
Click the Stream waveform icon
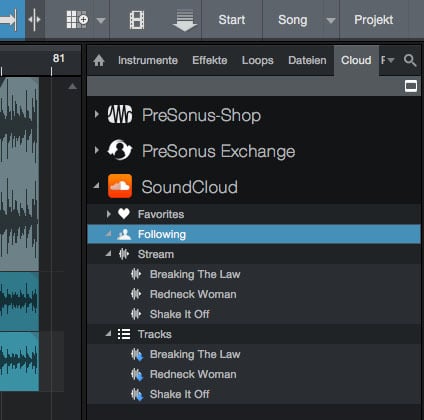pyautogui.click(x=124, y=254)
